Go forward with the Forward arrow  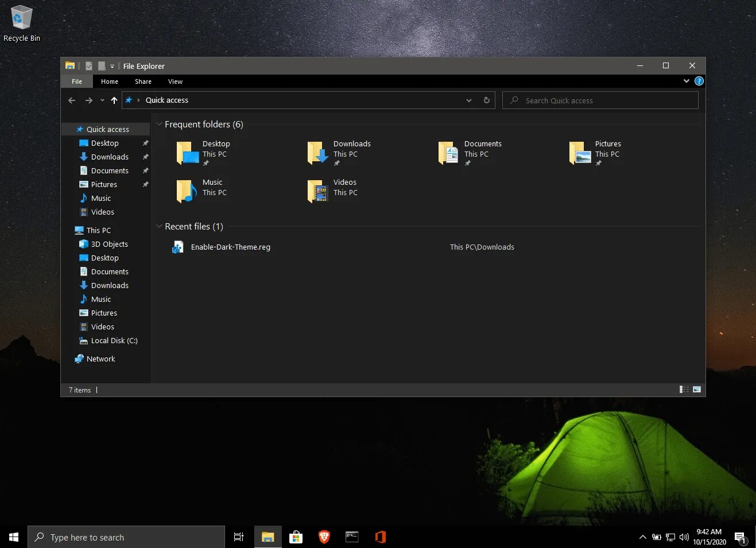[88, 100]
